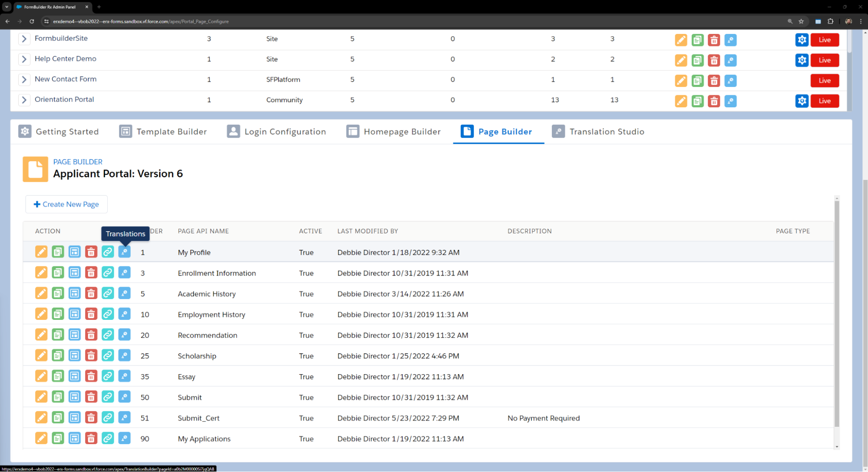Click the page list vertical scrollbar down arrow
868x472 pixels.
[837, 446]
